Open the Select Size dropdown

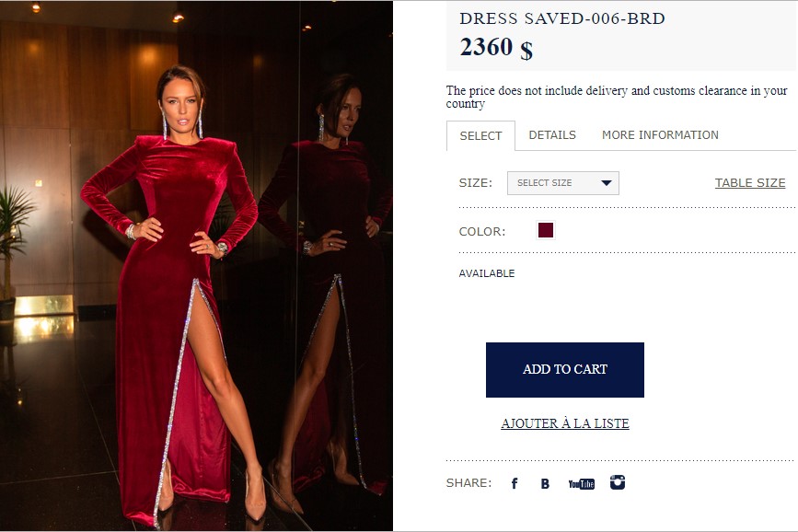tap(563, 183)
